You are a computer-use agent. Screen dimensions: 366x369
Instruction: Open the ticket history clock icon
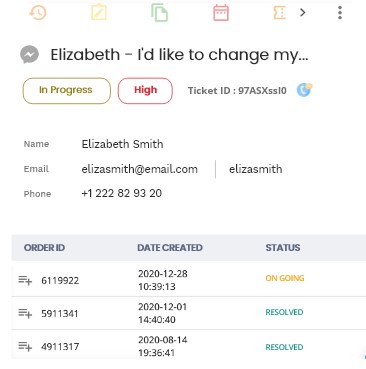coord(38,13)
